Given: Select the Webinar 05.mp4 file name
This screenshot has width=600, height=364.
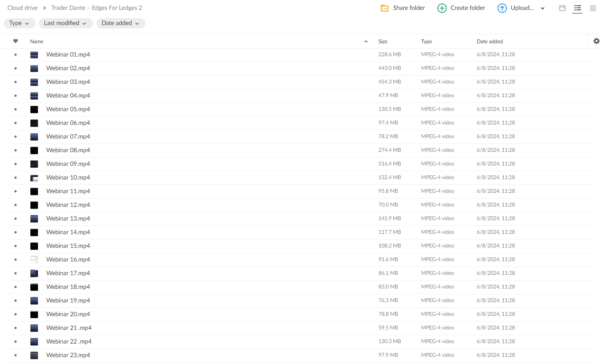Looking at the screenshot, I should 68,109.
